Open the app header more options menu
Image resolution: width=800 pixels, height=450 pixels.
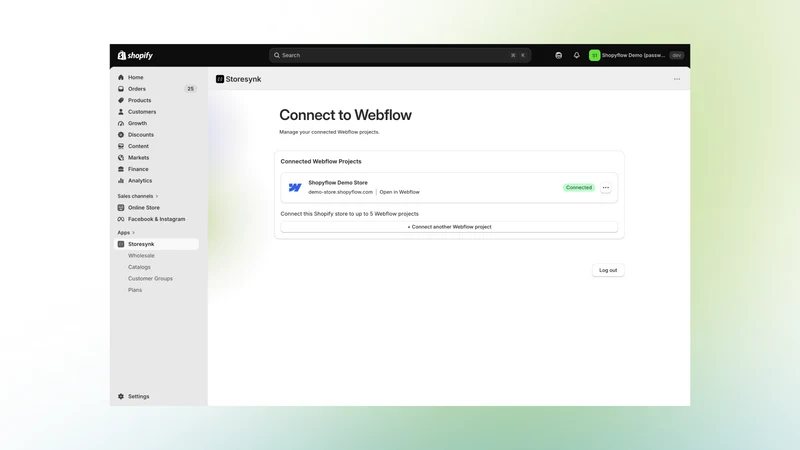677,79
